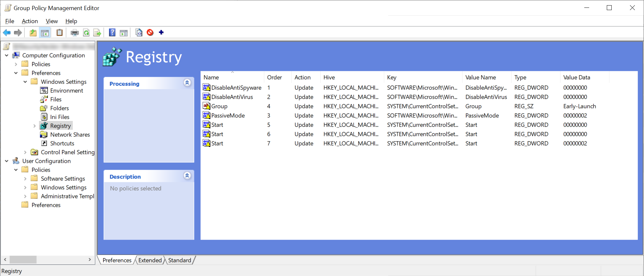Click the DisableAntiVirus registry item icon
This screenshot has width=644, height=276.
206,97
